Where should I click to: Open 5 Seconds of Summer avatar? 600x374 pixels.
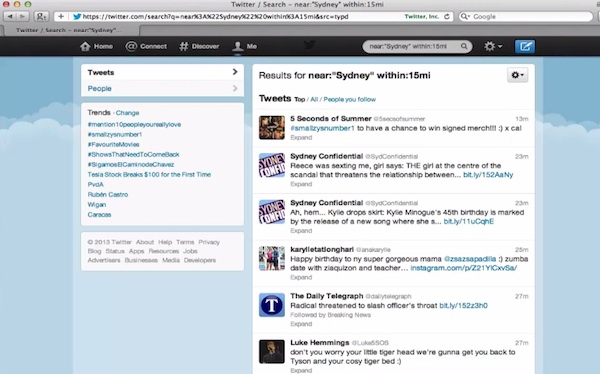click(x=272, y=127)
